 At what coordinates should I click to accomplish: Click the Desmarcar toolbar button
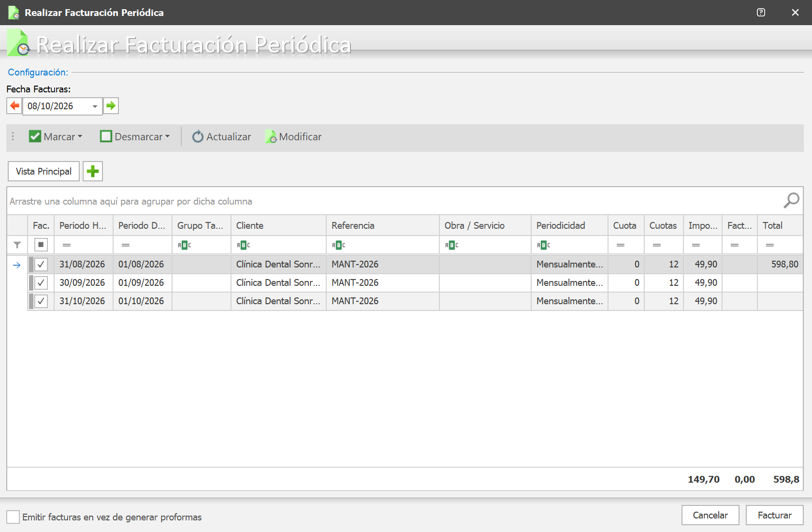click(x=135, y=137)
